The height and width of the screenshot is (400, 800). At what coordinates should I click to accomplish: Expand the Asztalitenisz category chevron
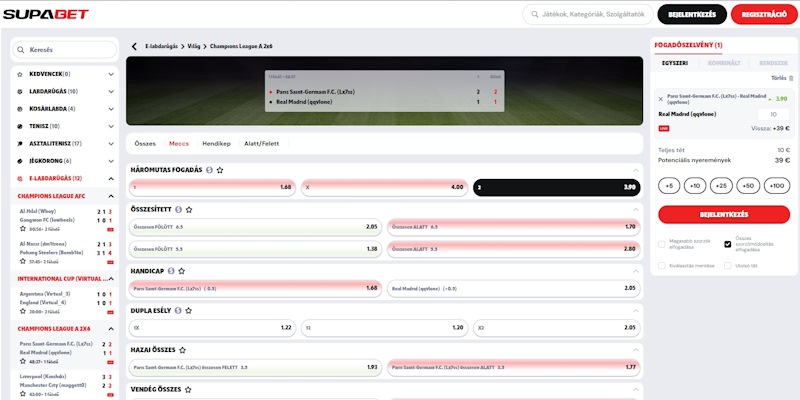point(111,144)
